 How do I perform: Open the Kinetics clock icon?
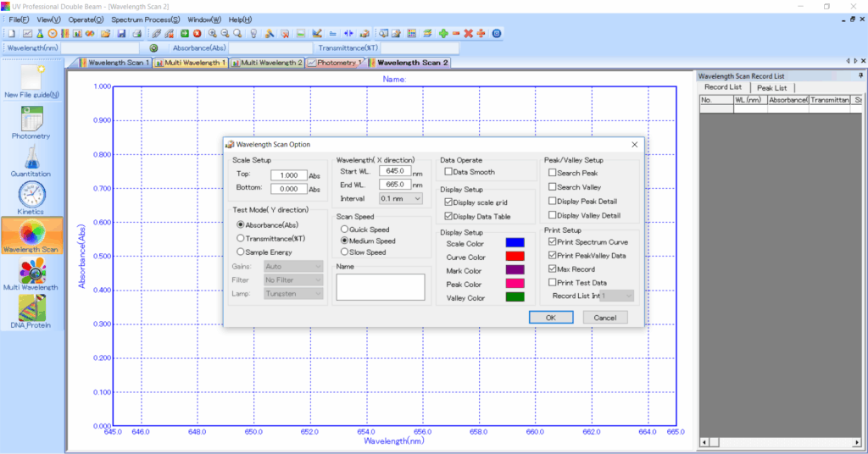(31, 195)
